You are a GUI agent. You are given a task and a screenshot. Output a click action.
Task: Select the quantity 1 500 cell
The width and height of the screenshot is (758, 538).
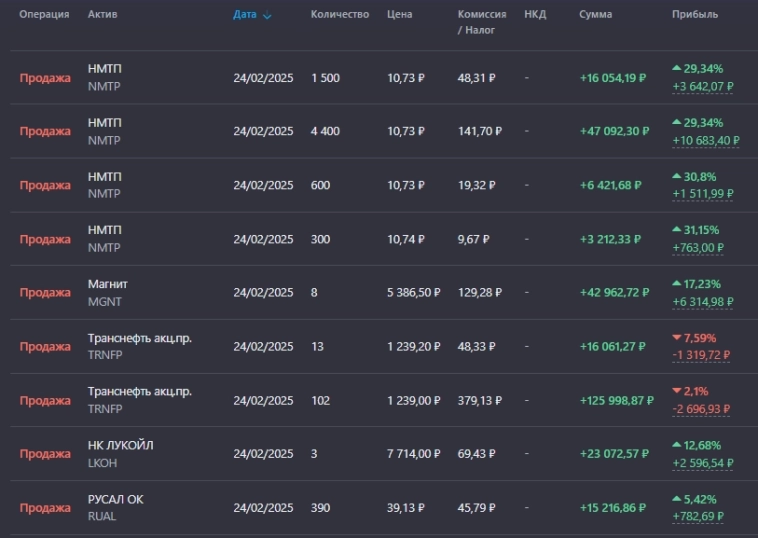click(x=325, y=78)
